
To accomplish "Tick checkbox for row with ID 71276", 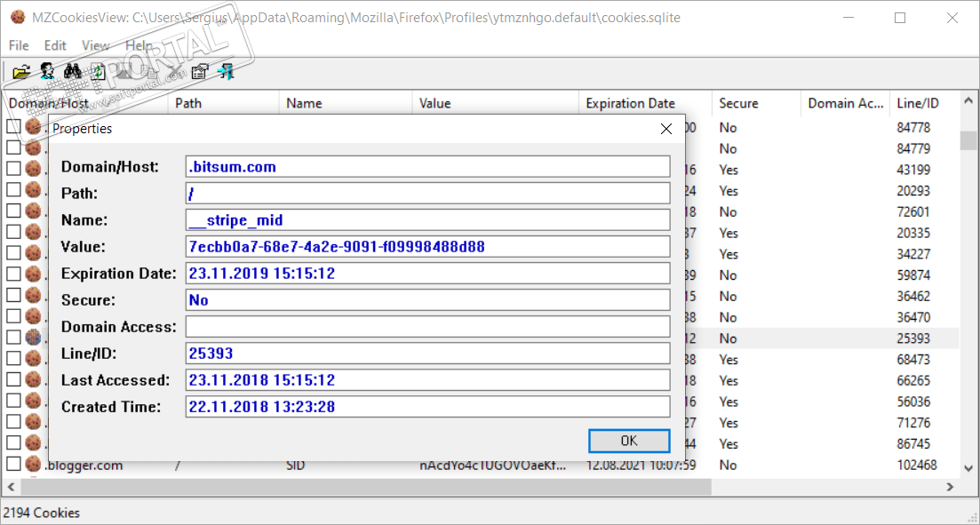I will (x=13, y=422).
